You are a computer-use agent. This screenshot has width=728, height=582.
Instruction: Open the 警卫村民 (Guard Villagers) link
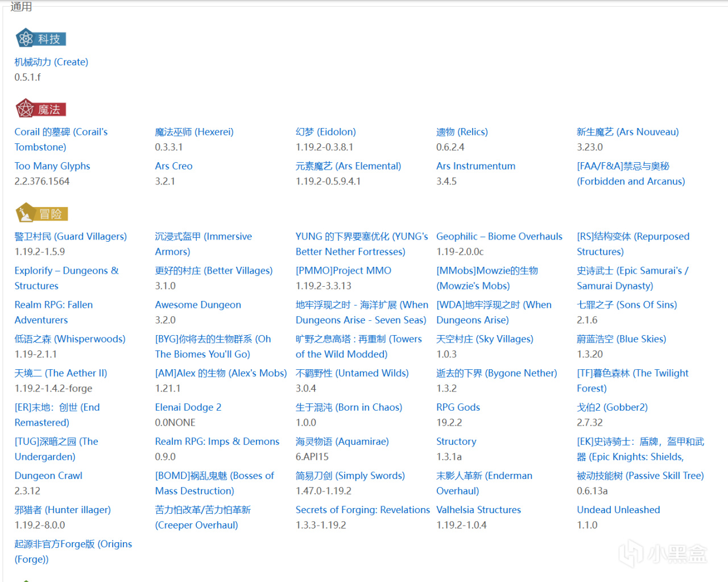[71, 237]
